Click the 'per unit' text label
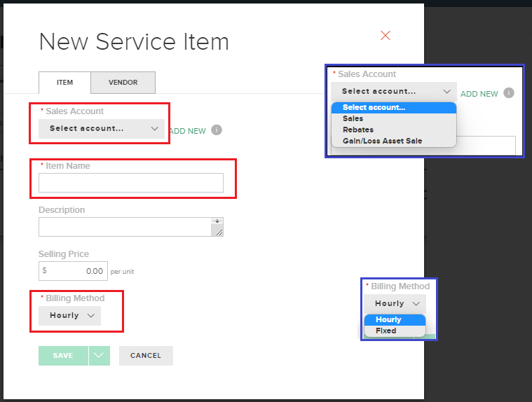Viewport: 532px width, 402px height. 122,272
